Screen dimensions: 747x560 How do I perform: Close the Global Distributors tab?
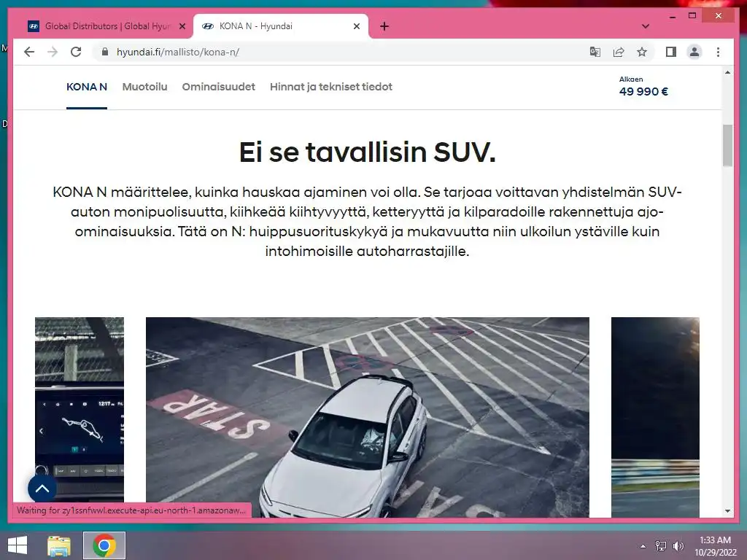click(x=182, y=26)
